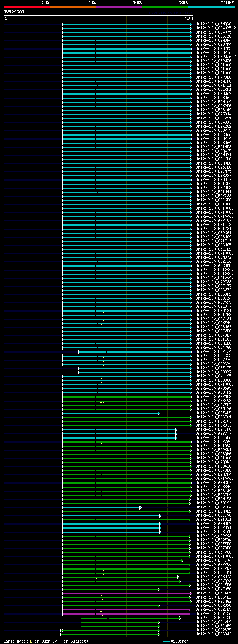Select the UniRef100_Q9FFD0 label
238x644 pixels.
coord(213,544)
